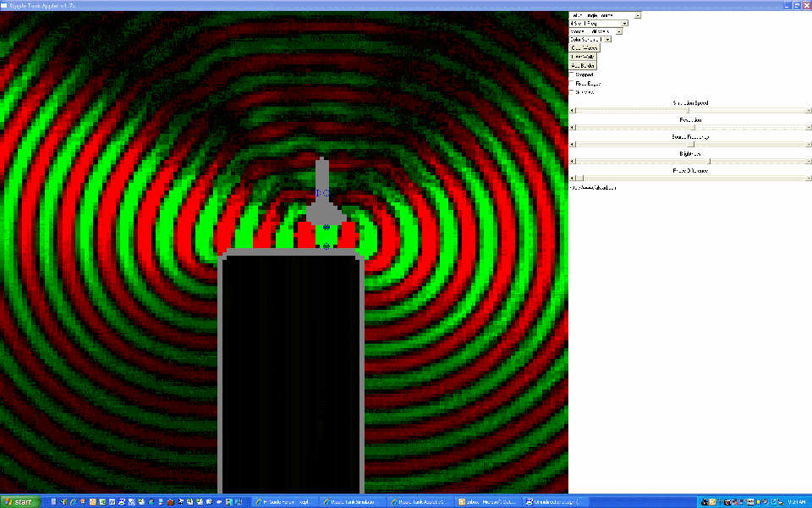Enable the Stopped checkbox
The width and height of the screenshot is (812, 508).
click(573, 75)
